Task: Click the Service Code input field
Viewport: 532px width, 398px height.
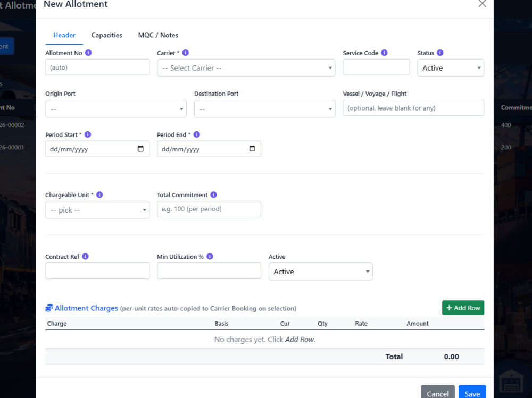Action: pos(376,67)
